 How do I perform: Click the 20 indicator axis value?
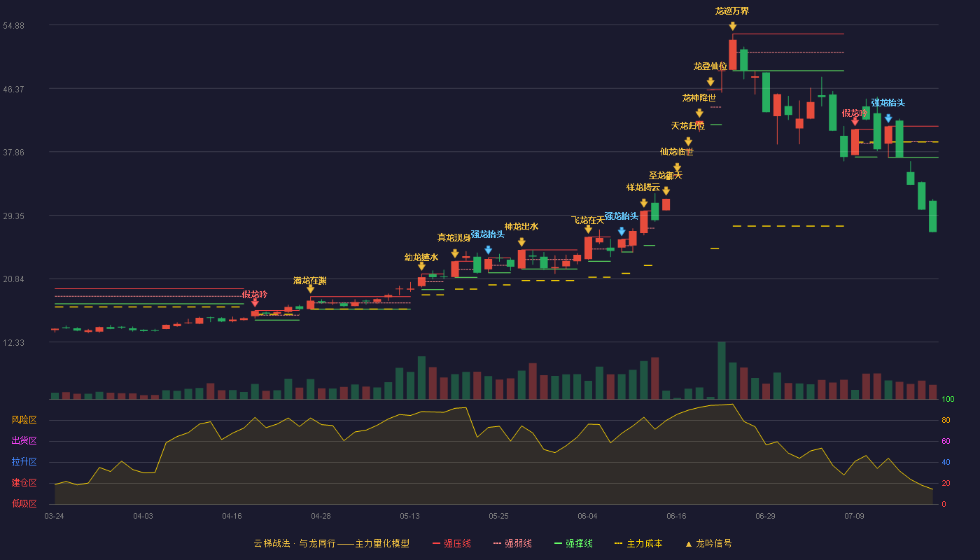click(x=946, y=483)
